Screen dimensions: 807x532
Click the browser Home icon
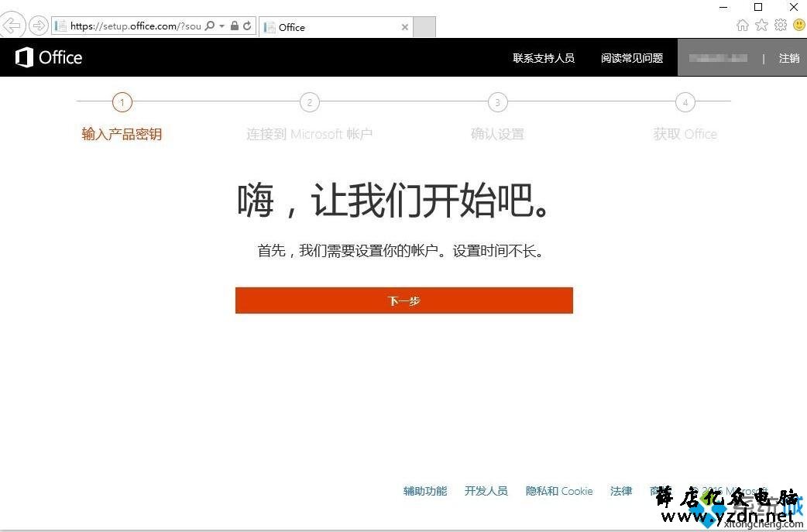(x=742, y=26)
